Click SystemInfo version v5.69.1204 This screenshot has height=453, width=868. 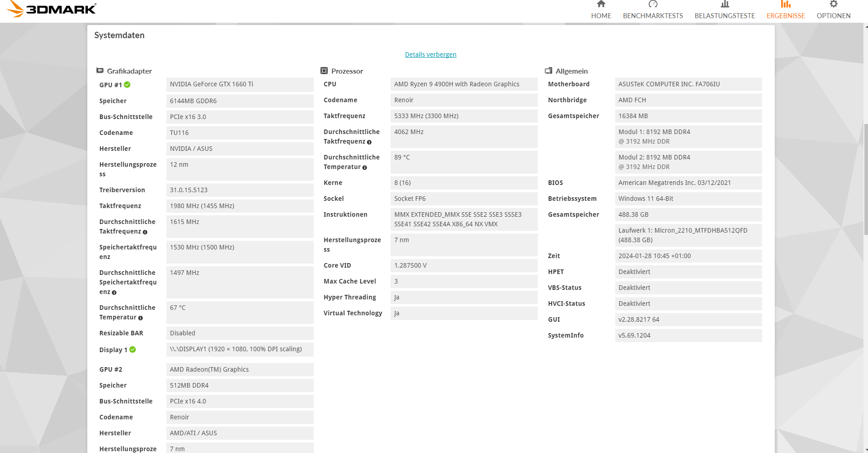click(x=688, y=335)
